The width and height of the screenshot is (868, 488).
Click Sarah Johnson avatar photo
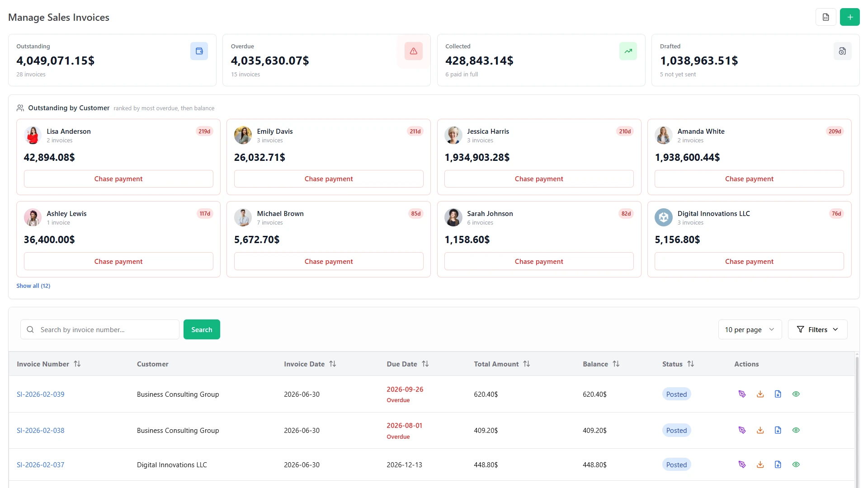pos(453,217)
